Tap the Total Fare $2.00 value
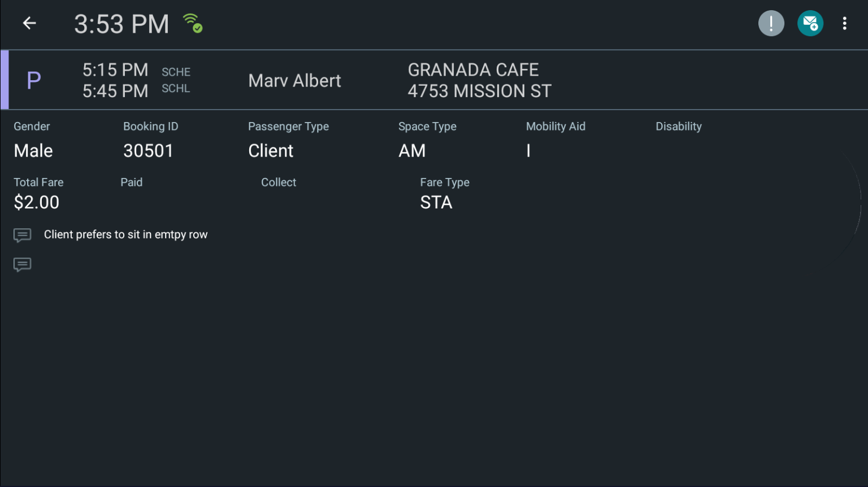 pyautogui.click(x=36, y=202)
